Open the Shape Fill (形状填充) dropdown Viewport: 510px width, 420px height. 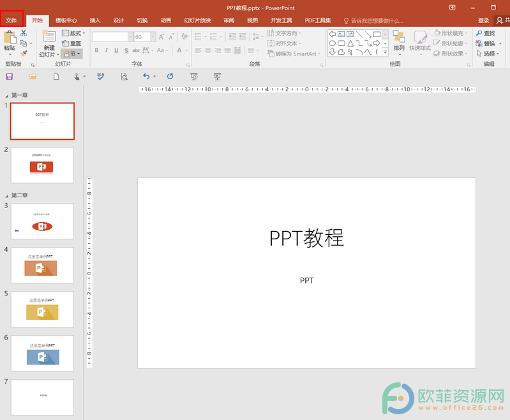[x=451, y=33]
